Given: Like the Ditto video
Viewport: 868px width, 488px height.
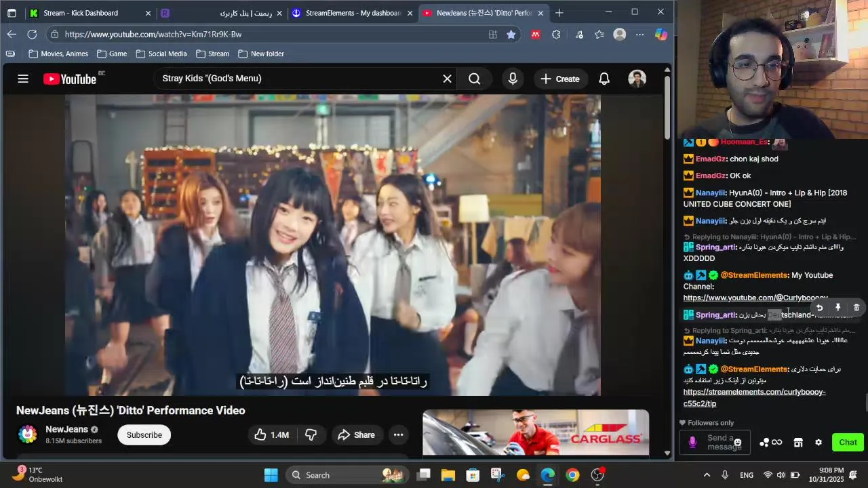Looking at the screenshot, I should [x=271, y=434].
